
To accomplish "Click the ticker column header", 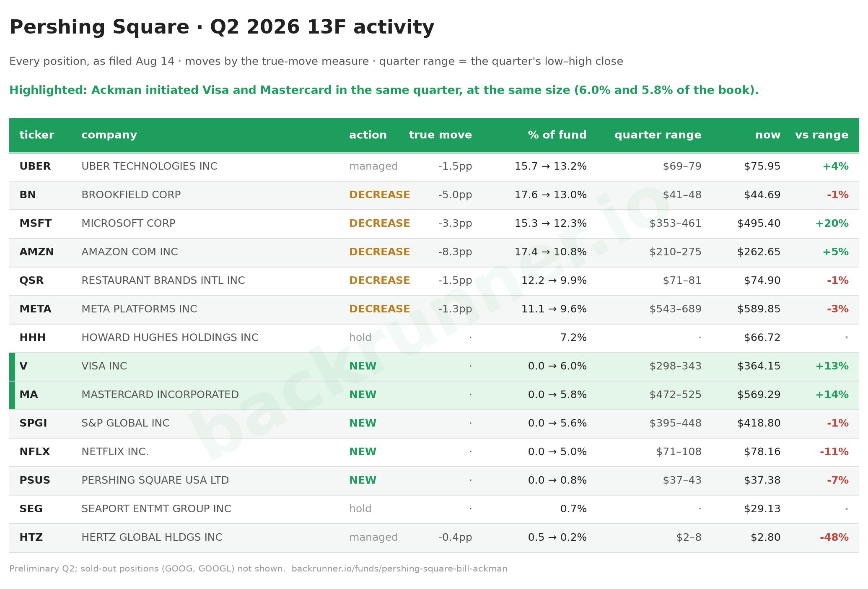I will click(x=37, y=135).
